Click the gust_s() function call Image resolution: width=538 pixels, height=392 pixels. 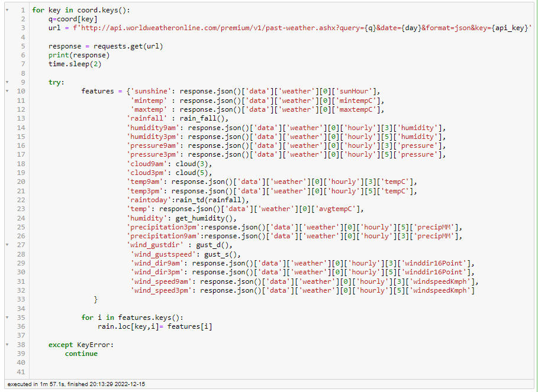tap(221, 254)
